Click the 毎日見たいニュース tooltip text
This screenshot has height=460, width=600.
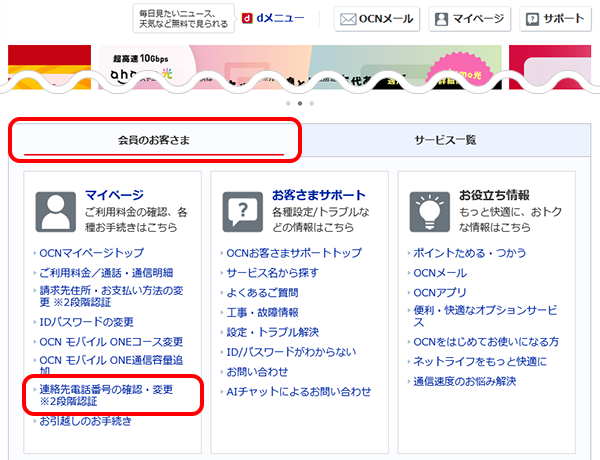[184, 18]
